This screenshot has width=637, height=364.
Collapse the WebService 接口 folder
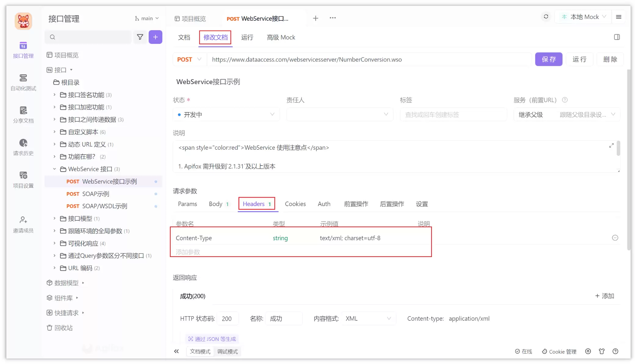click(x=54, y=169)
